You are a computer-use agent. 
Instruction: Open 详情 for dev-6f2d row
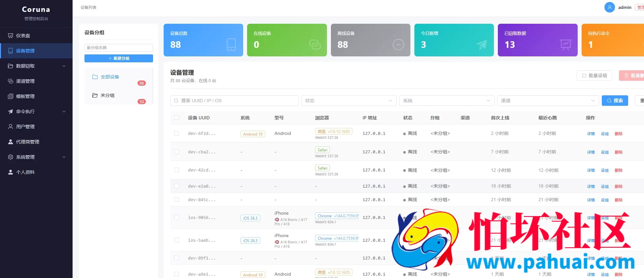591,134
